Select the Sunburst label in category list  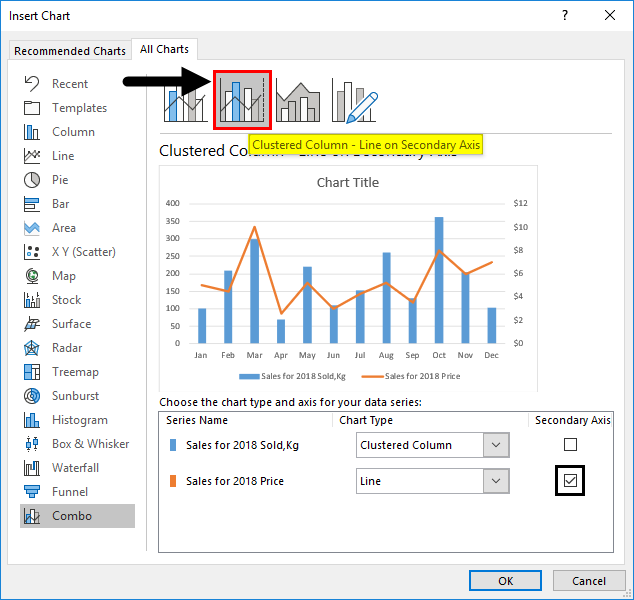75,396
